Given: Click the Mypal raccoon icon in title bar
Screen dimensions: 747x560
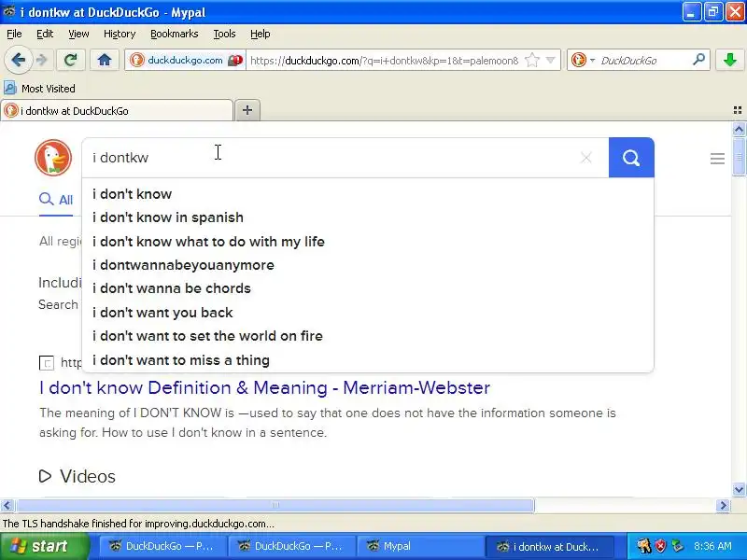Looking at the screenshot, I should [8, 11].
